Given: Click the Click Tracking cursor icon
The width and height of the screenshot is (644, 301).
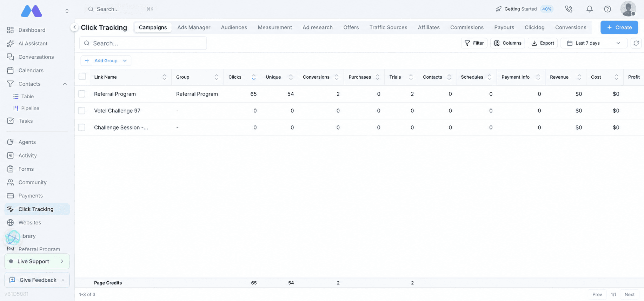Looking at the screenshot, I should (x=11, y=209).
